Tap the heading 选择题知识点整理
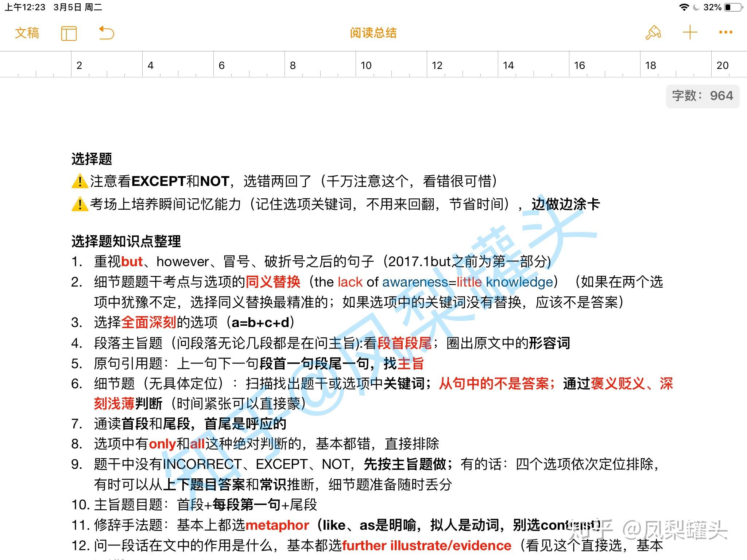The image size is (747, 560). (x=126, y=241)
